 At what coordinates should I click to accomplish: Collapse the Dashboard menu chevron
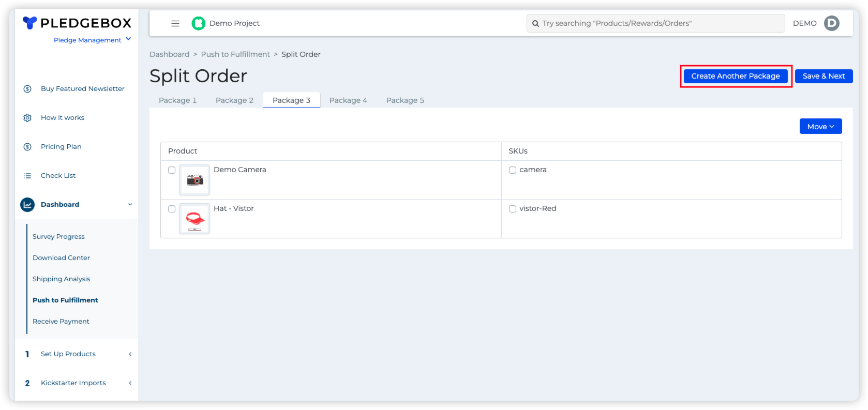point(130,205)
